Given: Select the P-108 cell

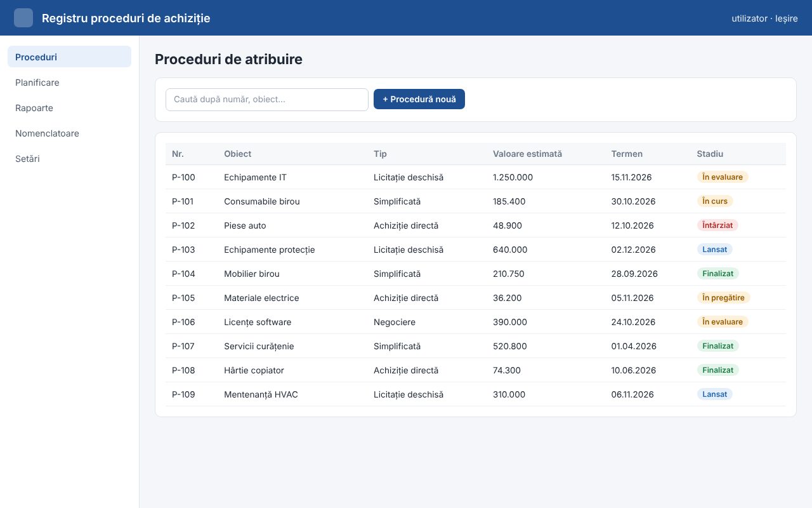Looking at the screenshot, I should pyautogui.click(x=183, y=370).
